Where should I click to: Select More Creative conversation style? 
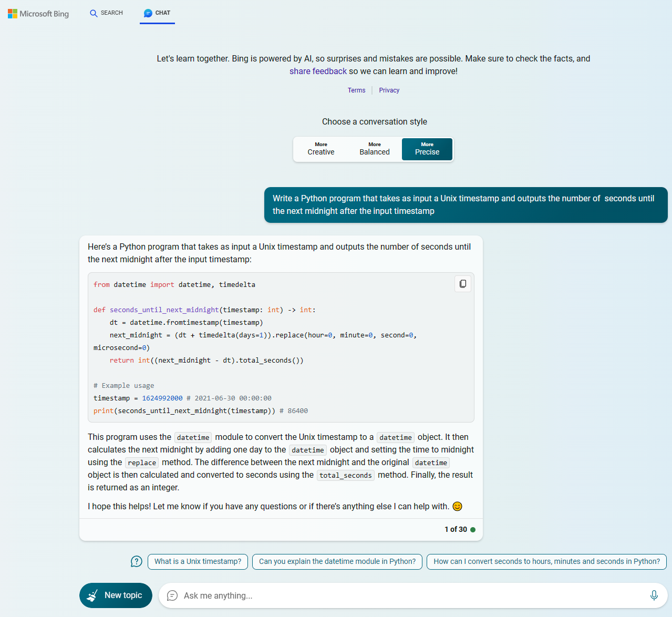(x=321, y=149)
